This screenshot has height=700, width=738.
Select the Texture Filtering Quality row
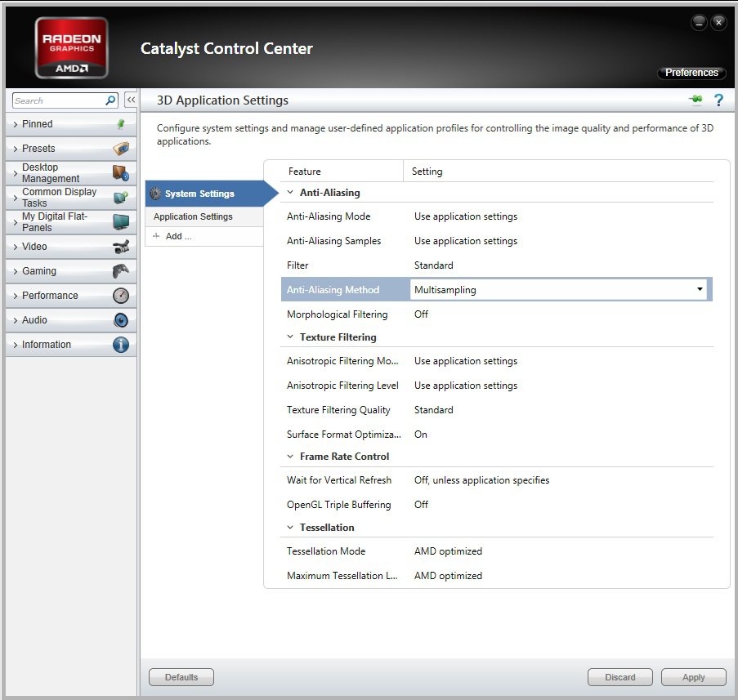tap(497, 410)
